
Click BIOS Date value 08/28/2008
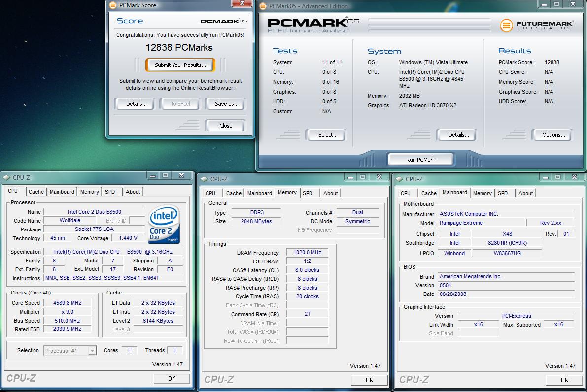pyautogui.click(x=506, y=294)
